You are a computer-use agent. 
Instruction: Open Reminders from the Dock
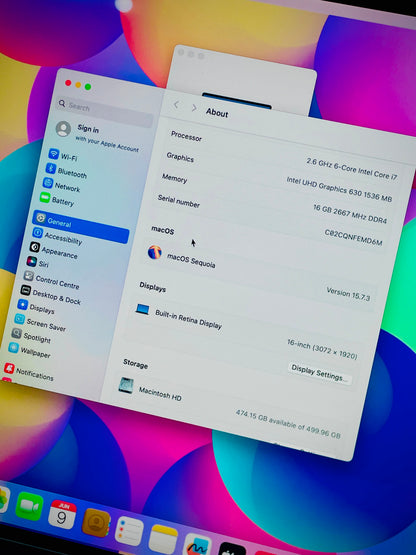(x=129, y=531)
